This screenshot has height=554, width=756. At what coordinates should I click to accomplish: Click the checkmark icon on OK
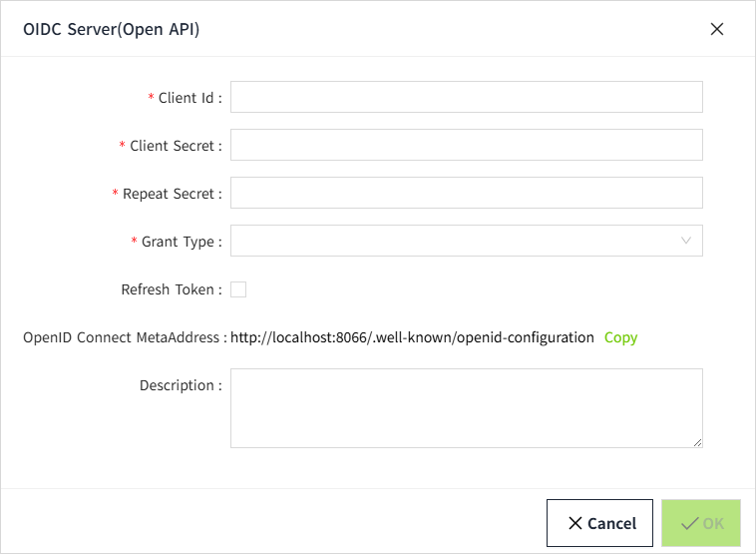[688, 523]
